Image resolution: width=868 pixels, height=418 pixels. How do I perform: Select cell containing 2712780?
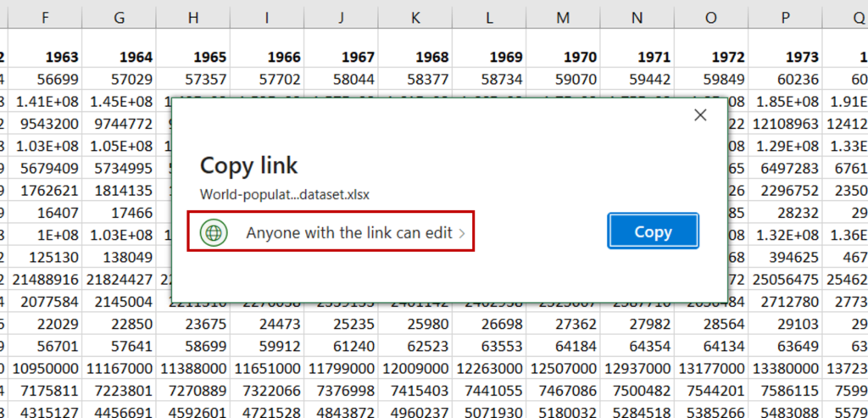click(x=786, y=302)
